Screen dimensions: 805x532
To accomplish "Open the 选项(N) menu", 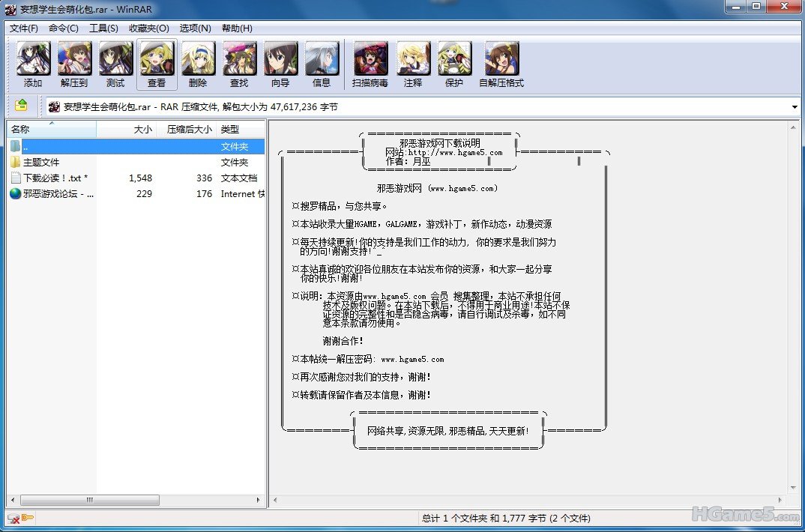I will [195, 28].
